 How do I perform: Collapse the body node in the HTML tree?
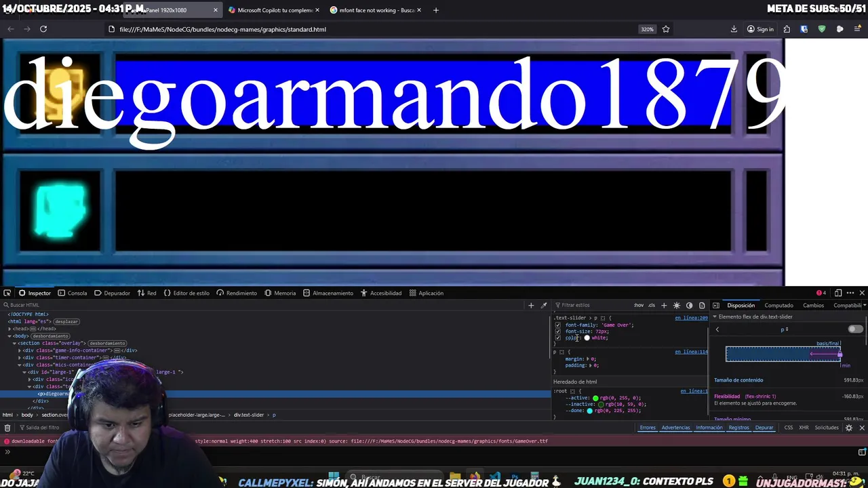point(9,336)
